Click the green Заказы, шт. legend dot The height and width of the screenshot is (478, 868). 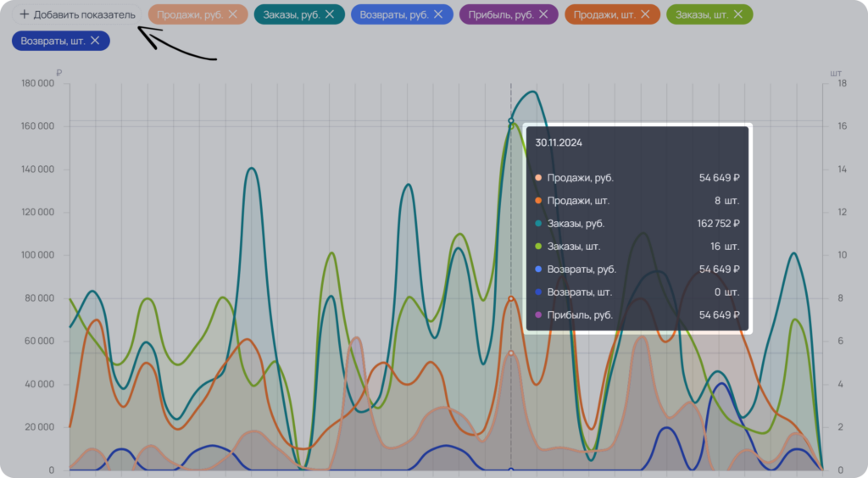(538, 246)
